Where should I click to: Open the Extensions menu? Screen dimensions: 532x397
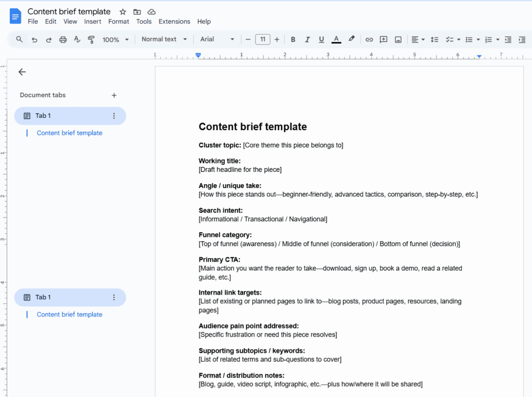tap(174, 21)
